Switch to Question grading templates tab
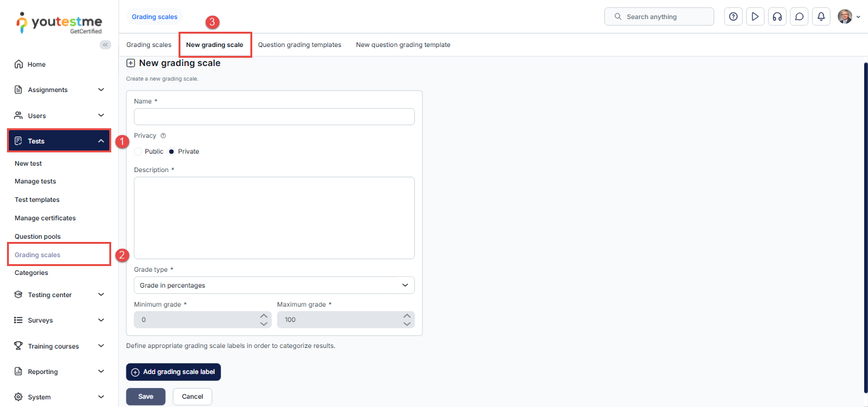 coord(299,45)
